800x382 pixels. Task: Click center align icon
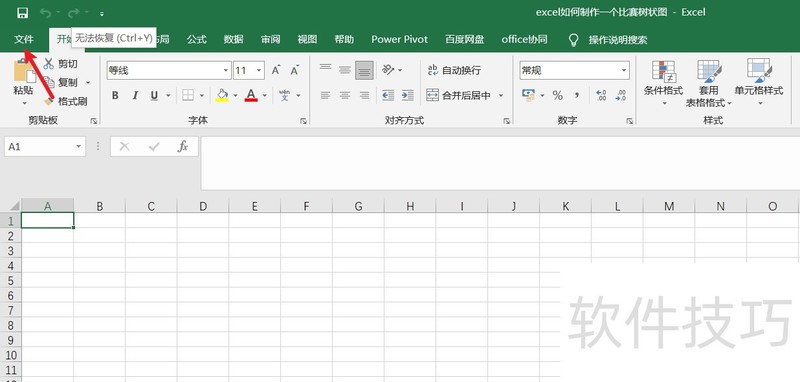(345, 95)
